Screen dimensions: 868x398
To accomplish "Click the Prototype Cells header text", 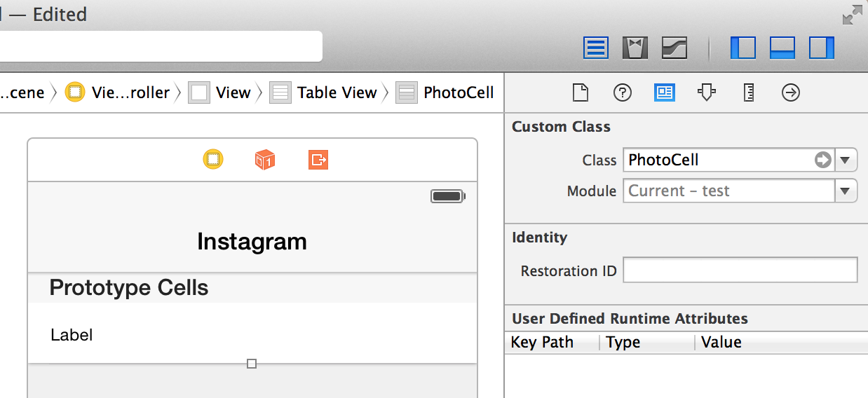I will [x=129, y=288].
